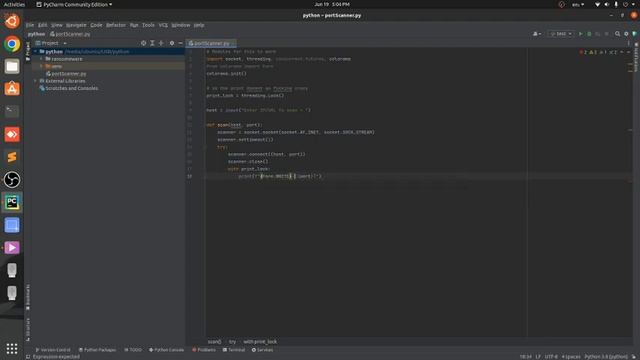This screenshot has height=360, width=640.
Task: Open Ubuntu Software from the dock
Action: point(12,89)
